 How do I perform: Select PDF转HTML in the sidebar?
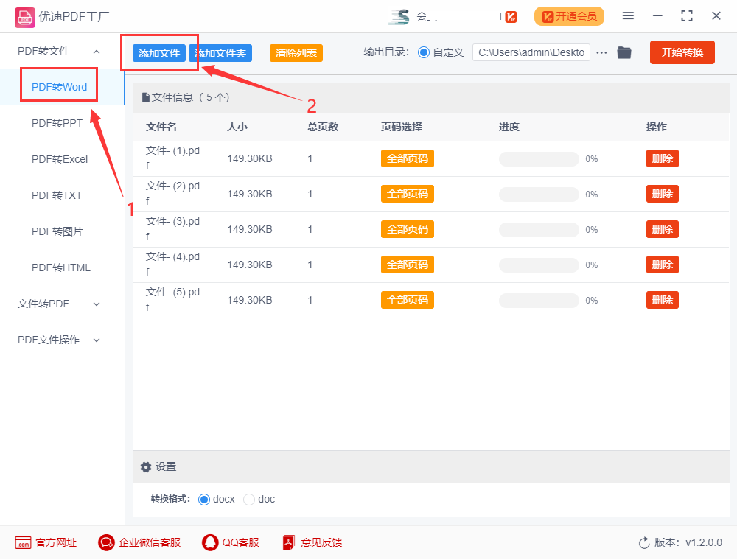[x=61, y=267]
